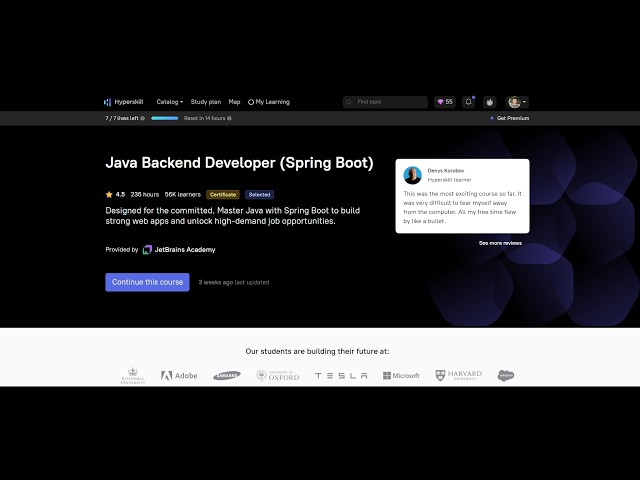
Task: Click Denys Korobov reviewer avatar
Action: coord(413,175)
